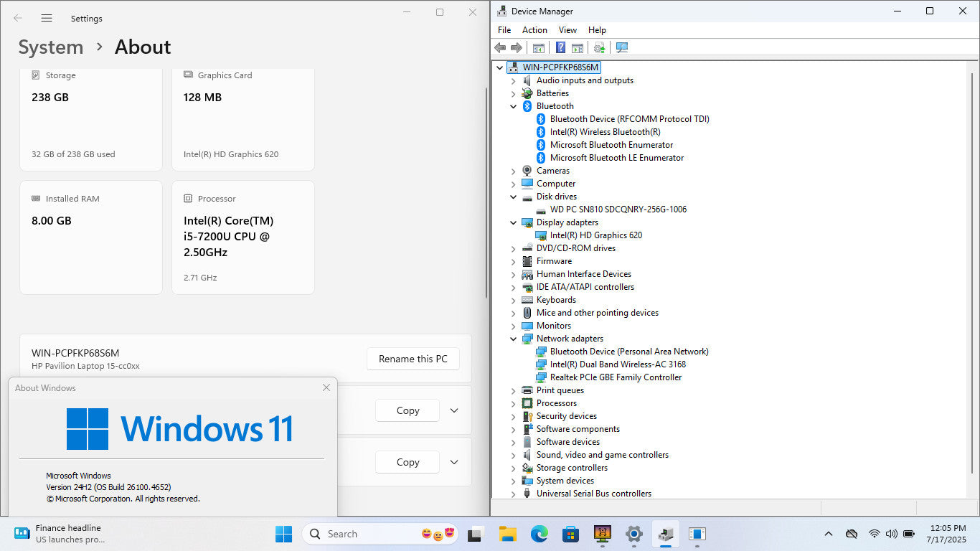Select Microsoft Bluetooth LE Enumerator
This screenshot has width=980, height=551.
pyautogui.click(x=617, y=158)
